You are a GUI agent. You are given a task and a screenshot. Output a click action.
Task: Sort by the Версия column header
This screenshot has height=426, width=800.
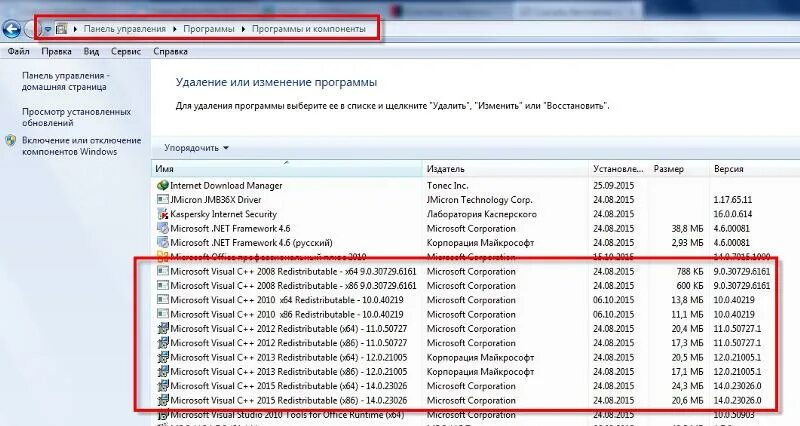point(755,168)
